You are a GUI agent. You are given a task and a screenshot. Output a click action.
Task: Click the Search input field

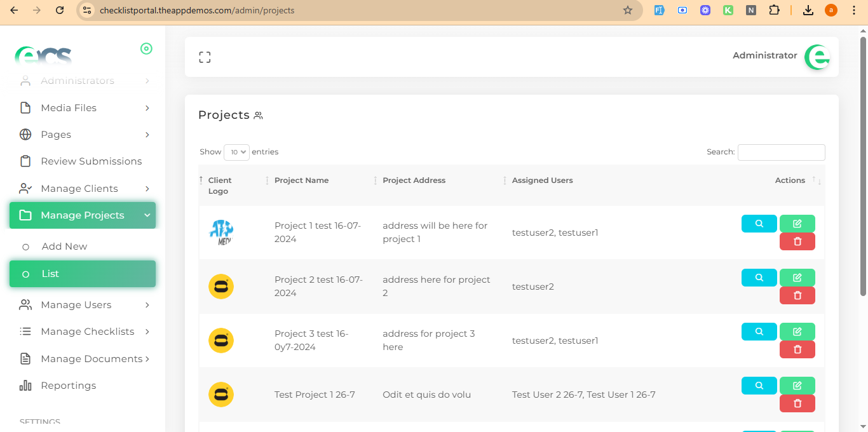click(x=781, y=152)
